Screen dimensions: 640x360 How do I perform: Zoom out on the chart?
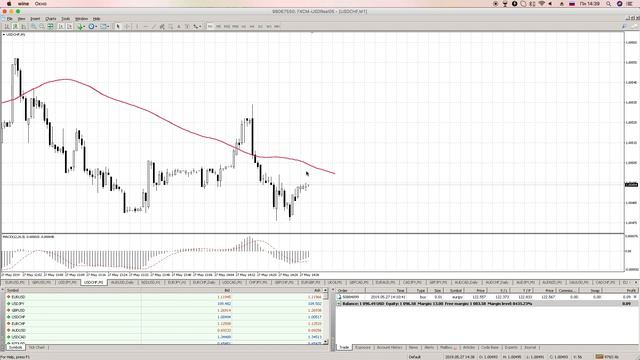tap(42, 27)
